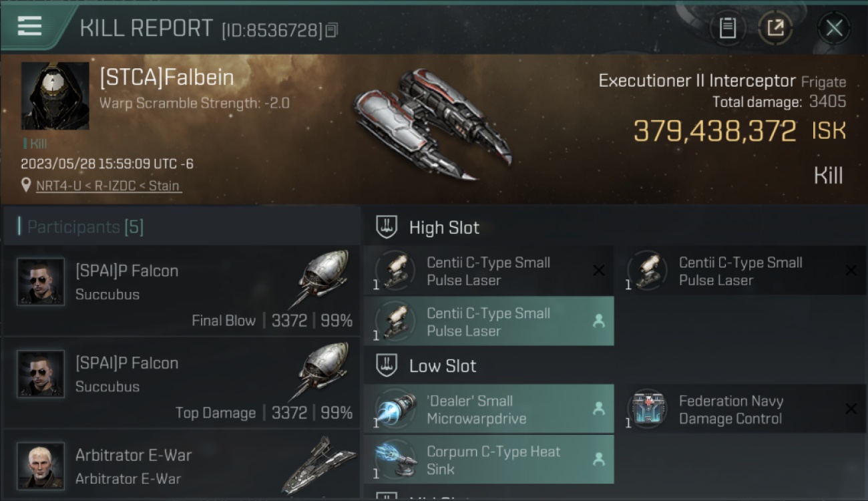Click the Arbitrator E-War ship icon
868x501 pixels.
tap(318, 466)
